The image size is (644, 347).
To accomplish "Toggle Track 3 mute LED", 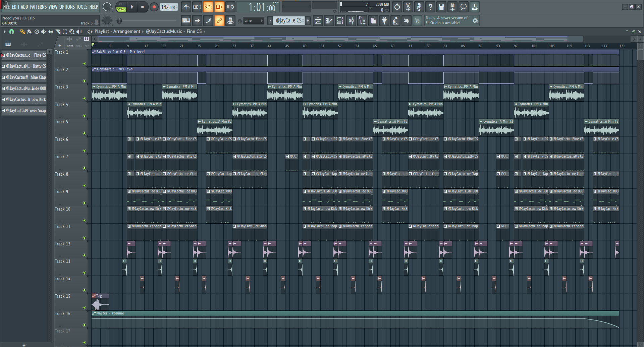I will [85, 99].
